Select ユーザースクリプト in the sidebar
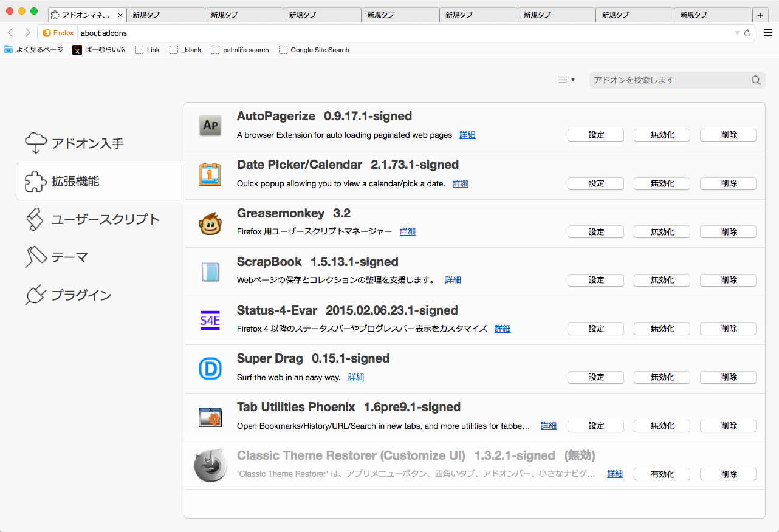This screenshot has height=532, width=779. [x=100, y=219]
